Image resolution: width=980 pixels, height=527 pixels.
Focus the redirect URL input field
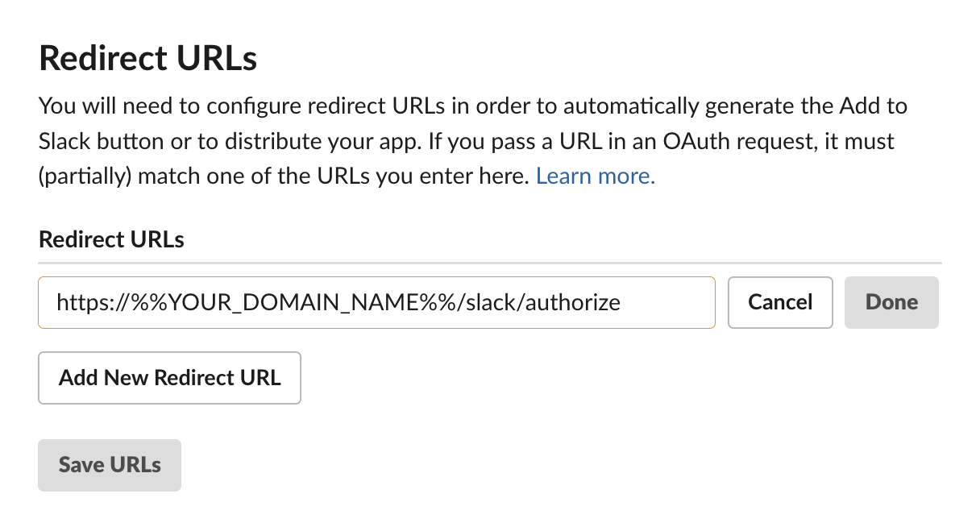(x=376, y=302)
